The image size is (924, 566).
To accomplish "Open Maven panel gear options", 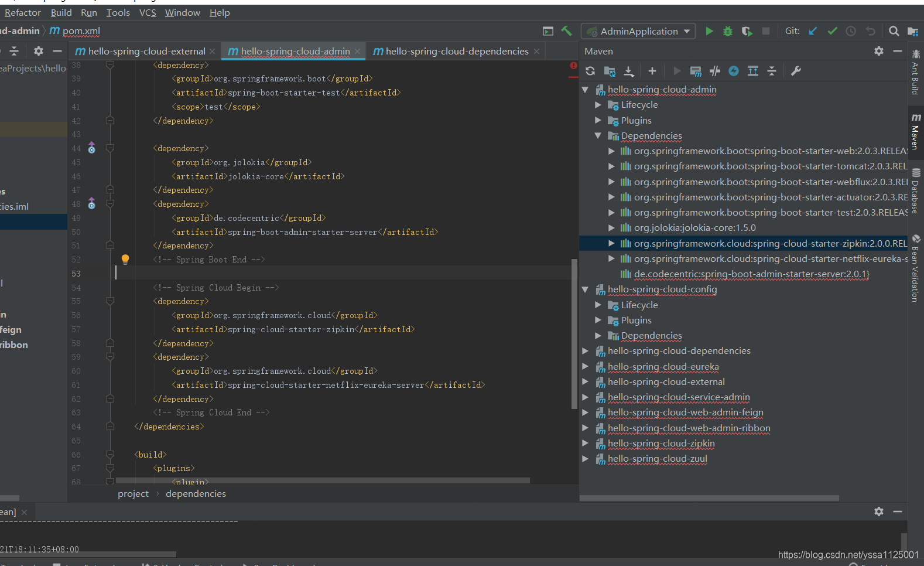I will tap(879, 51).
